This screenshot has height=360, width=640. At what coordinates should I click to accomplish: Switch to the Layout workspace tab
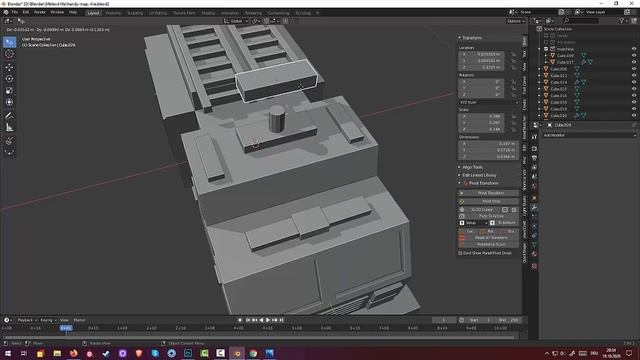point(93,13)
